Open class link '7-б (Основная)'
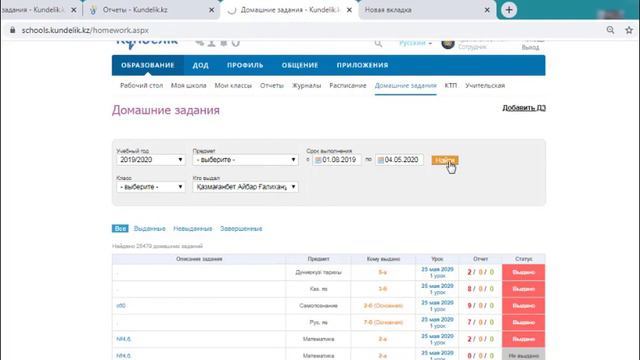The image size is (640, 360). [383, 322]
